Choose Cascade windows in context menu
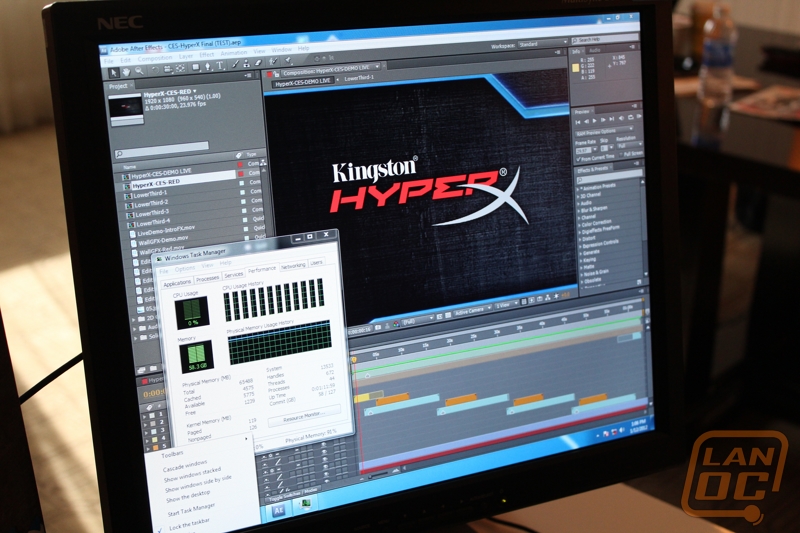The image size is (800, 533). [185, 467]
